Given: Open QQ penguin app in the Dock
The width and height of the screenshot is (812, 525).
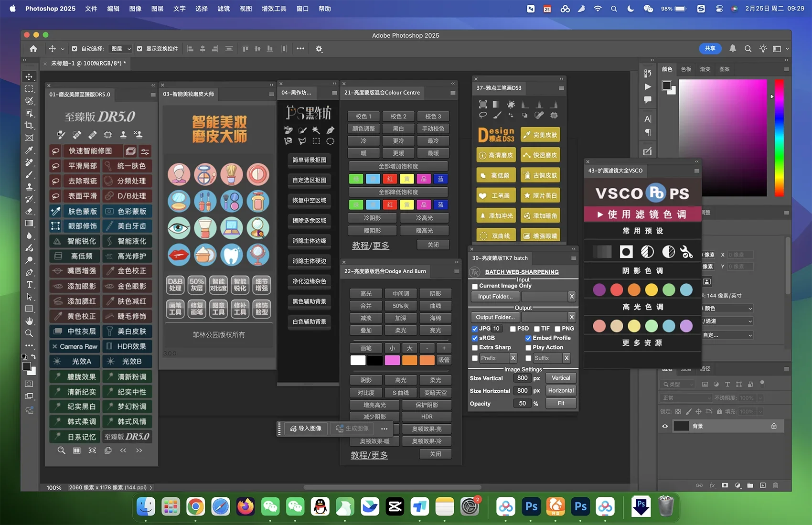Looking at the screenshot, I should pos(320,507).
